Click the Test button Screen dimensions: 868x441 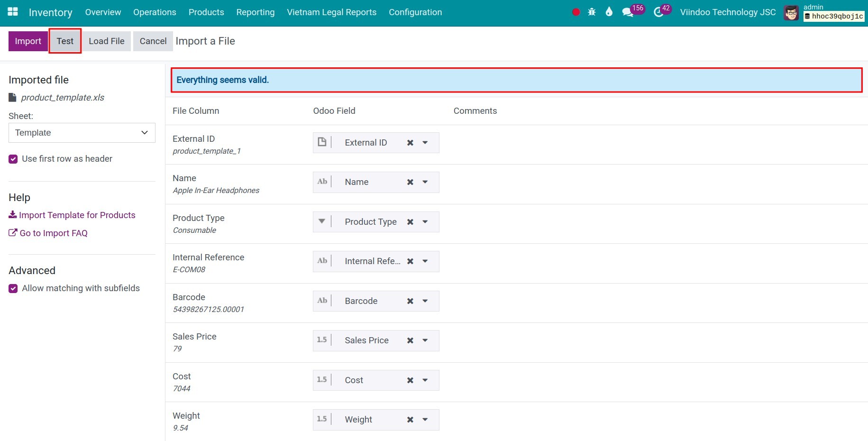coord(65,41)
